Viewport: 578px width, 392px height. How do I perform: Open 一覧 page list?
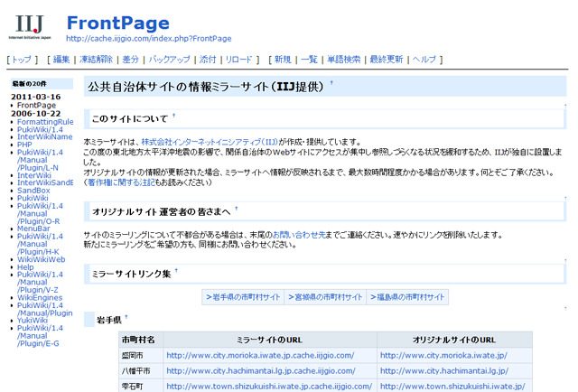coord(309,60)
